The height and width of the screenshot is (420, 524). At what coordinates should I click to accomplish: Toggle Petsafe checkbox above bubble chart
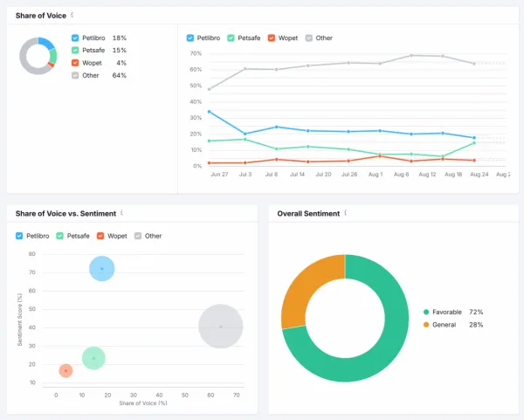(x=59, y=236)
